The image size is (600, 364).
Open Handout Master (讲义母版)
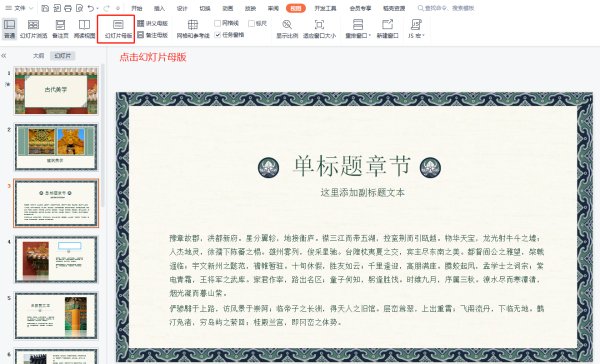(152, 23)
